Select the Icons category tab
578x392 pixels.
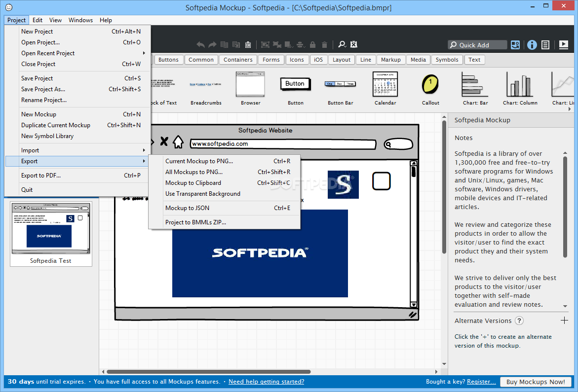[297, 60]
